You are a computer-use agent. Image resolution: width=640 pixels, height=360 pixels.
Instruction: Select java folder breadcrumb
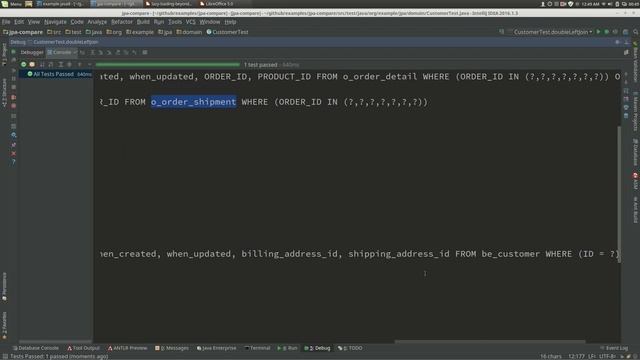pos(94,32)
